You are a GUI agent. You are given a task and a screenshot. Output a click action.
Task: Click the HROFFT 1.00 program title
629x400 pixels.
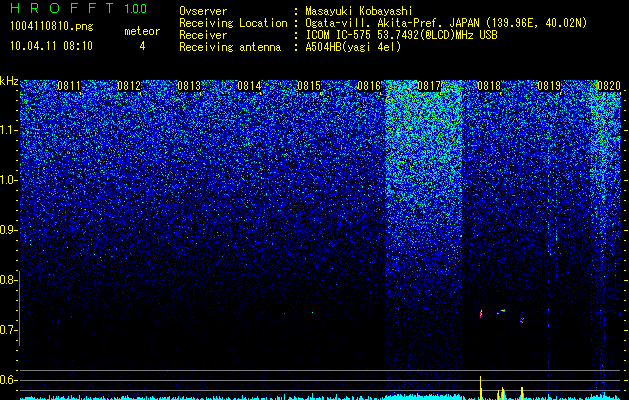point(79,8)
